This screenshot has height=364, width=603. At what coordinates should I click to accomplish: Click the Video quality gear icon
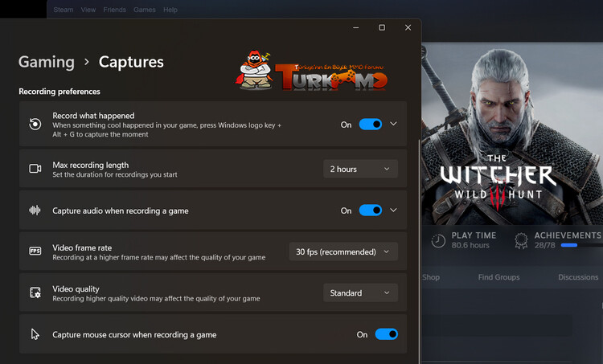(35, 292)
